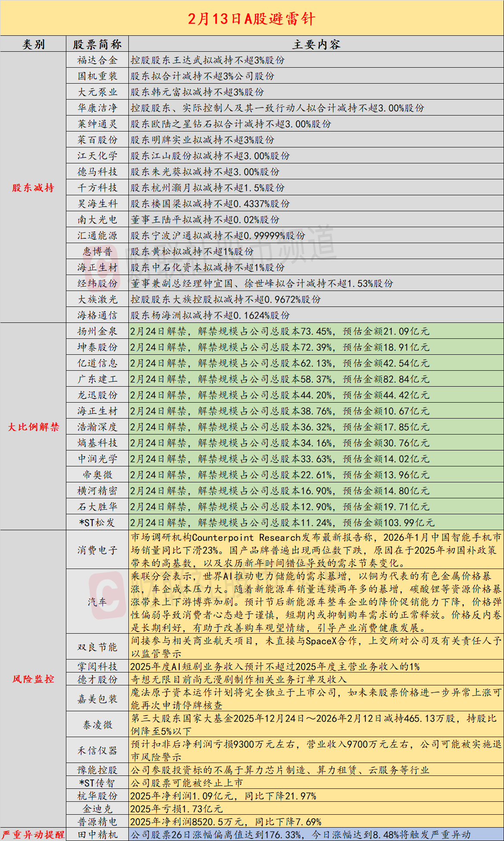Image resolution: width=504 pixels, height=841 pixels.
Task: Select stock name 经纬股份
Action: pos(97,284)
